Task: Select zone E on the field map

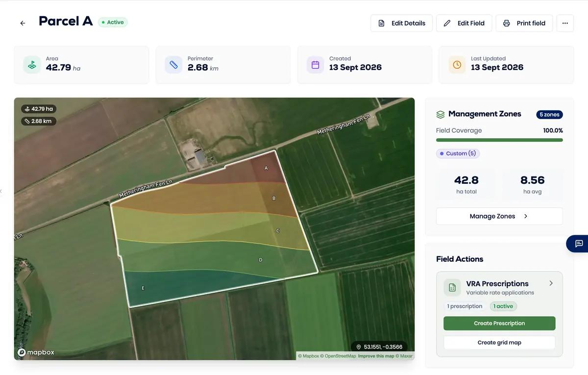Action: (x=143, y=288)
